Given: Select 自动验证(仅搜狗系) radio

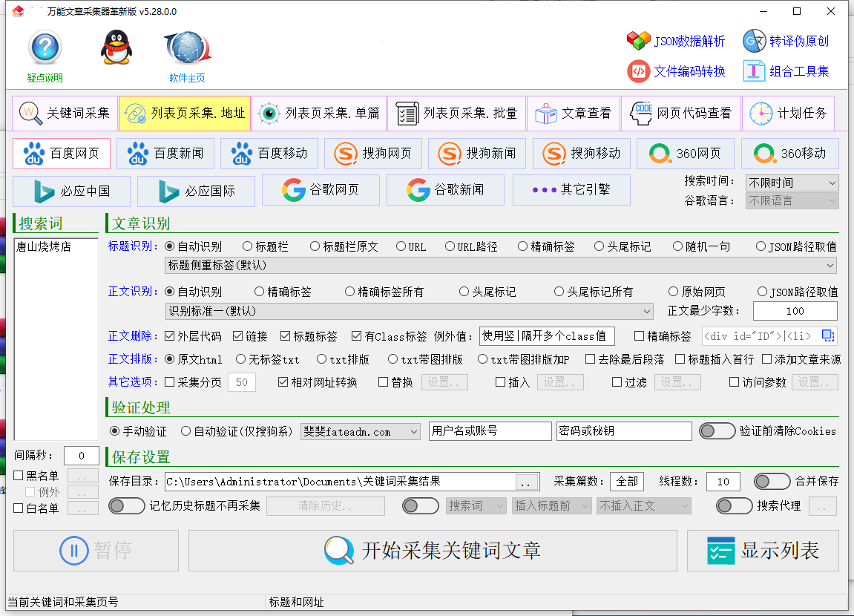Looking at the screenshot, I should [x=237, y=431].
